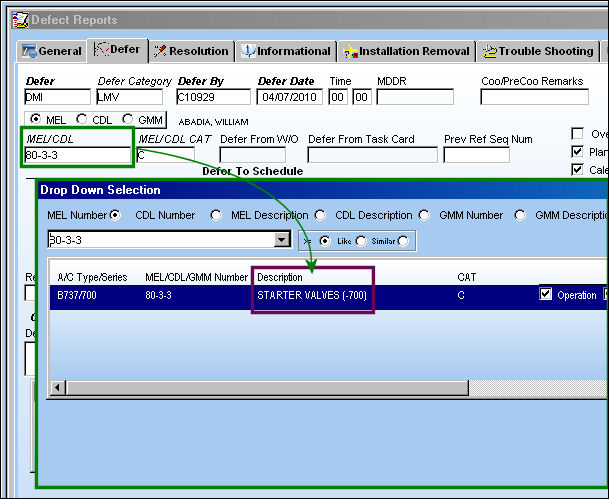Click the horizontal scrollbar left arrow
This screenshot has height=499, width=609.
(58, 387)
